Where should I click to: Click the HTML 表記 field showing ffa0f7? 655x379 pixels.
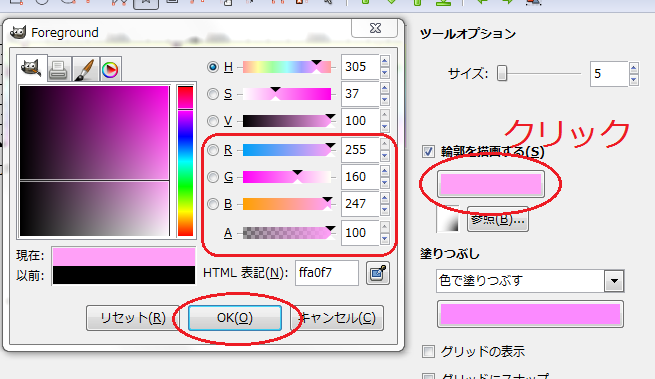(x=327, y=273)
